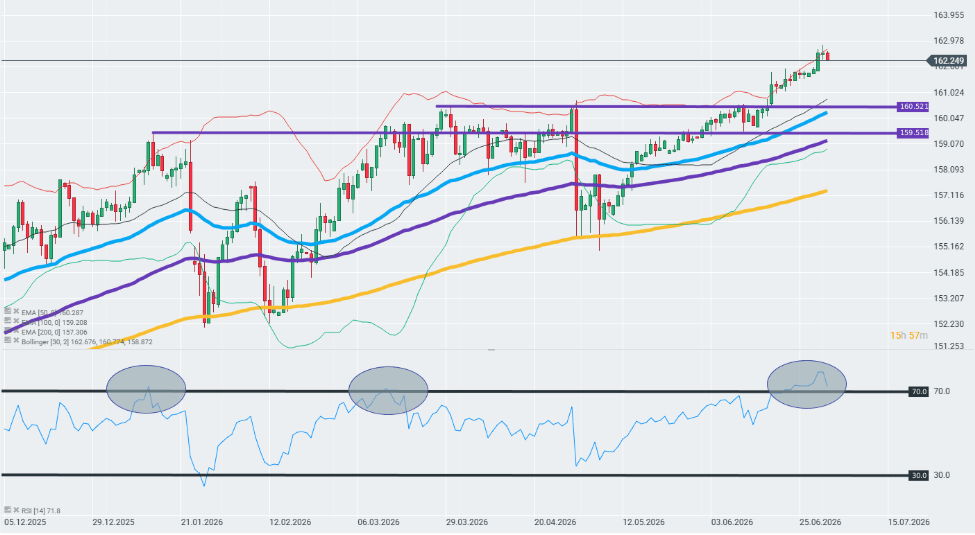This screenshot has height=535, width=975.
Task: Click the panel splitter handle between chart and RSI
Action: click(491, 350)
